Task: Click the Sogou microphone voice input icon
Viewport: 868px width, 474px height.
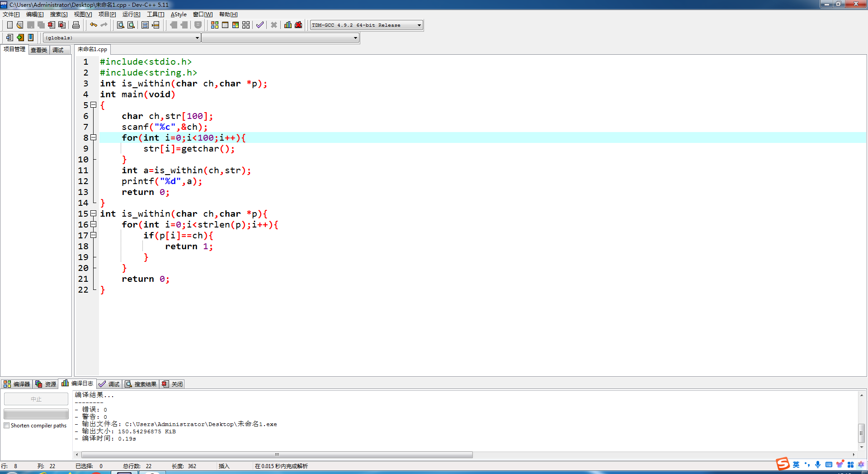Action: (818, 465)
